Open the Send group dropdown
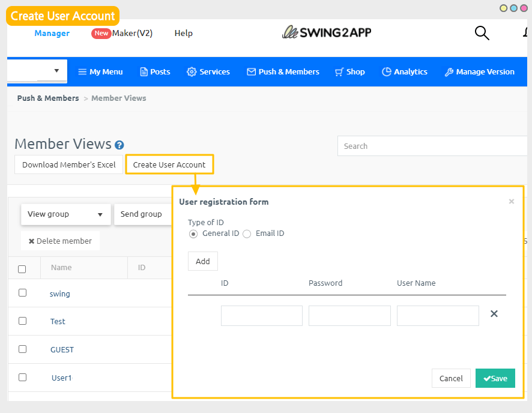The width and height of the screenshot is (532, 413). tap(141, 214)
